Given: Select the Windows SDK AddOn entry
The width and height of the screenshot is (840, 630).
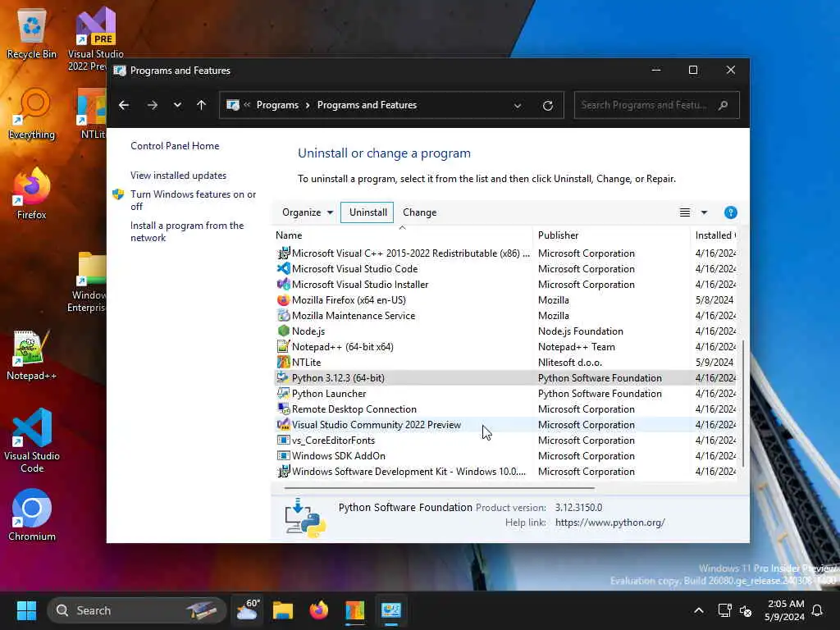Looking at the screenshot, I should coord(504,456).
